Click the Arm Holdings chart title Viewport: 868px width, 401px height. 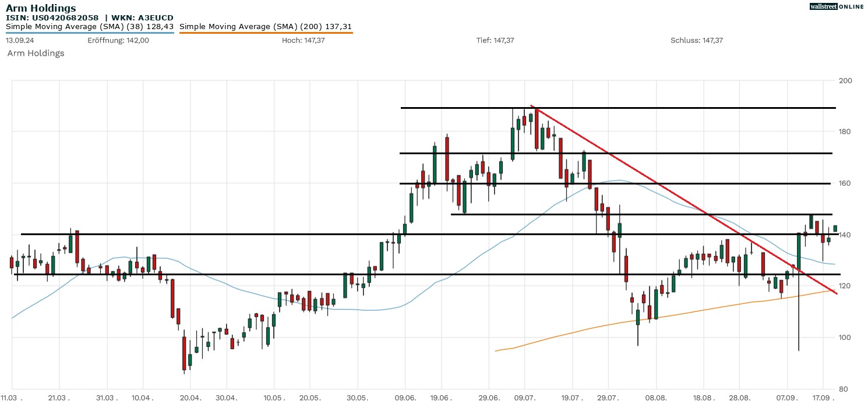coord(41,8)
